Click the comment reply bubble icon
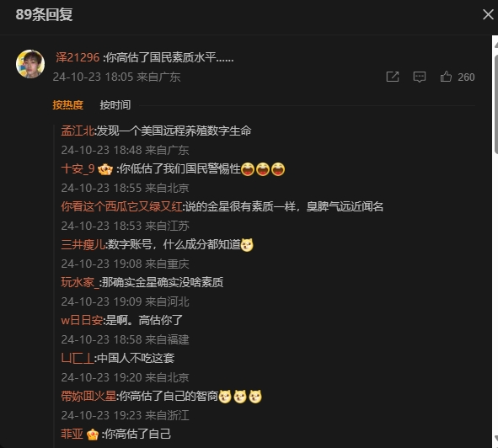 pos(420,77)
